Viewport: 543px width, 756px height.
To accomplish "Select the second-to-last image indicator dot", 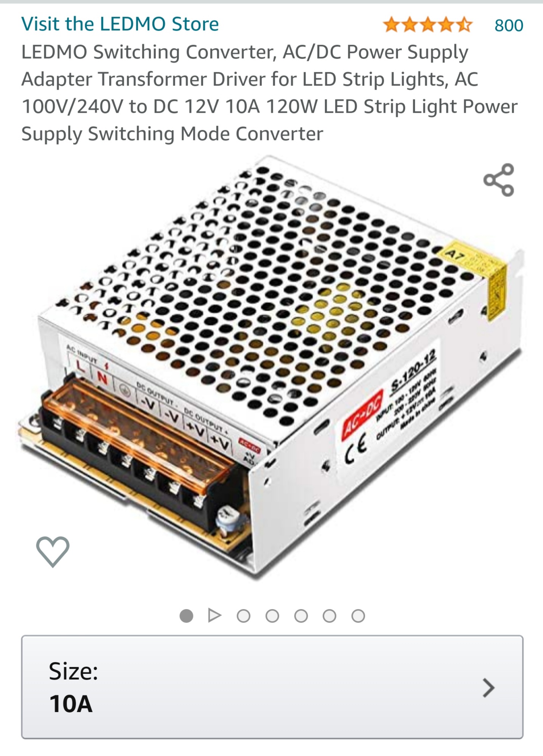I will [329, 616].
